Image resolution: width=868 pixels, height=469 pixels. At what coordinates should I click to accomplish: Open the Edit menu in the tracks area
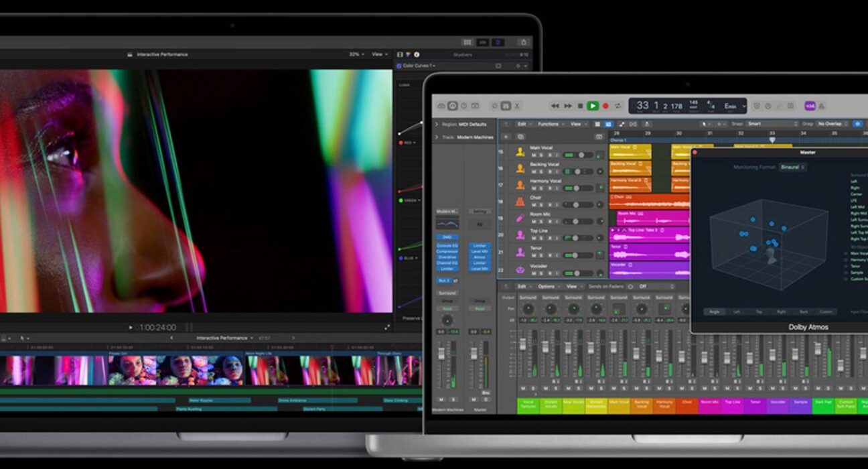click(x=523, y=124)
